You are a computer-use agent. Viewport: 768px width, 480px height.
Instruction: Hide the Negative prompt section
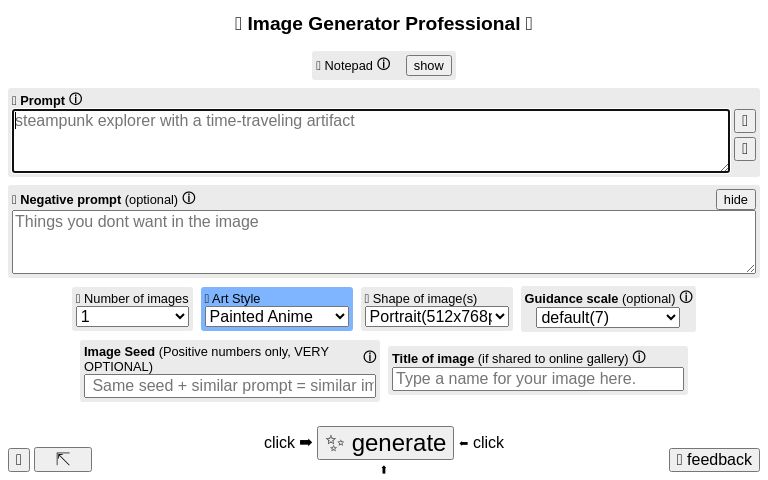coord(735,199)
